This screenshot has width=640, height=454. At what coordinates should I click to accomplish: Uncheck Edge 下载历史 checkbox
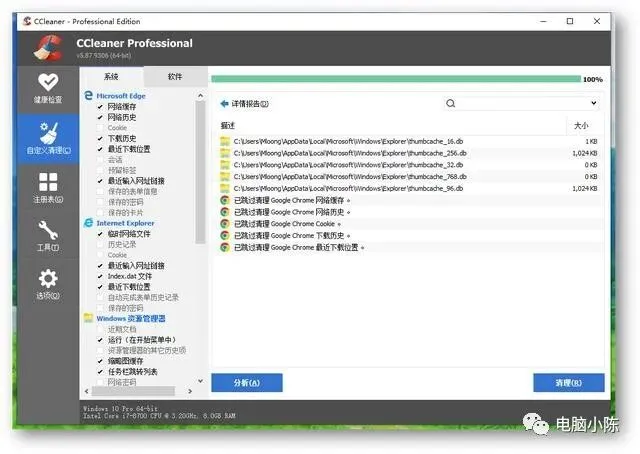click(100, 138)
